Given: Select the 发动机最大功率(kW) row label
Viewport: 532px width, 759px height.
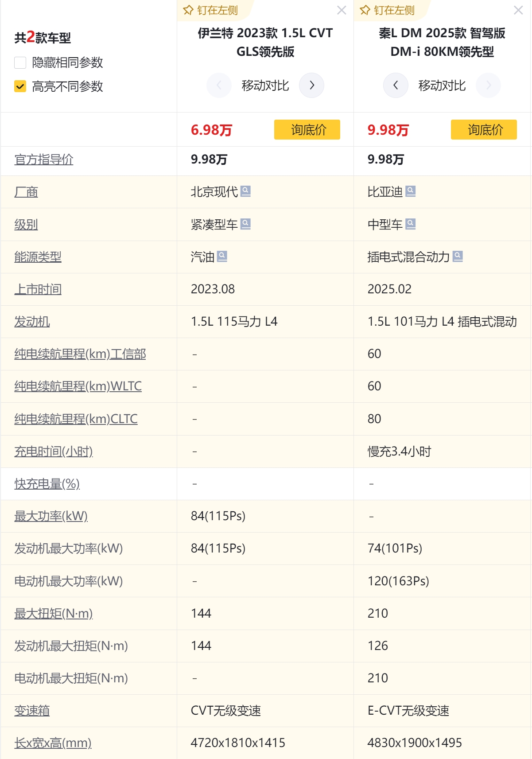Looking at the screenshot, I should [x=69, y=549].
